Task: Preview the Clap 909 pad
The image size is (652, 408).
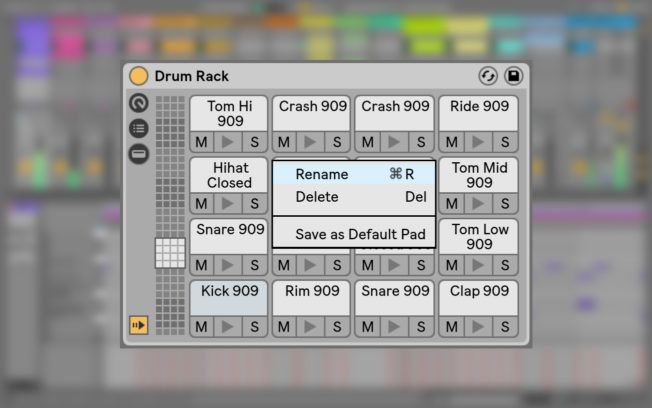Action: [478, 326]
